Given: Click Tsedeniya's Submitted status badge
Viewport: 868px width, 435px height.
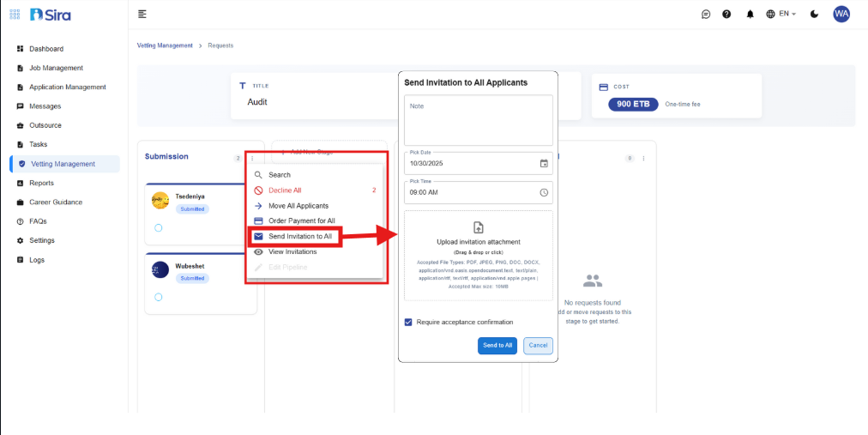Looking at the screenshot, I should point(192,209).
